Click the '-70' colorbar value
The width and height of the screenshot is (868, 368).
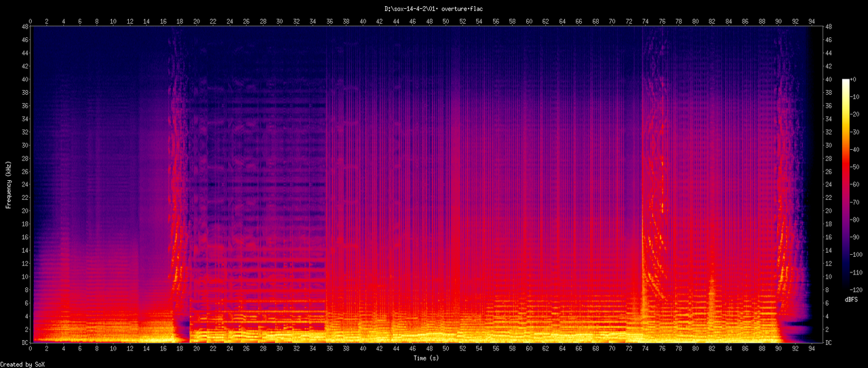[x=856, y=202]
